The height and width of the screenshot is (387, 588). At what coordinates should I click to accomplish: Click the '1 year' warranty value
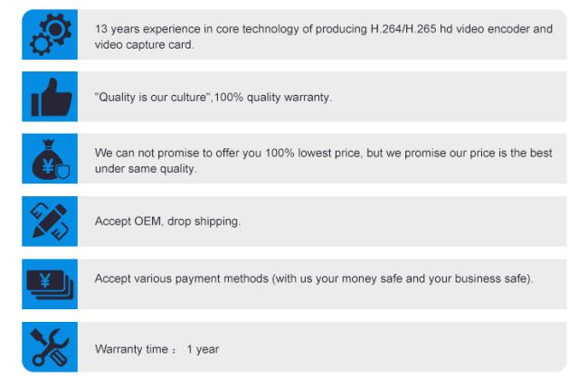(203, 349)
